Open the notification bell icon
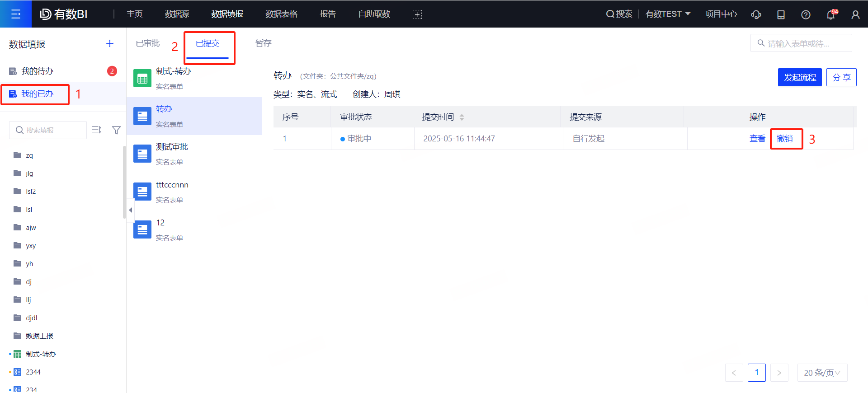Screen dimensions: 868x393 (x=830, y=14)
